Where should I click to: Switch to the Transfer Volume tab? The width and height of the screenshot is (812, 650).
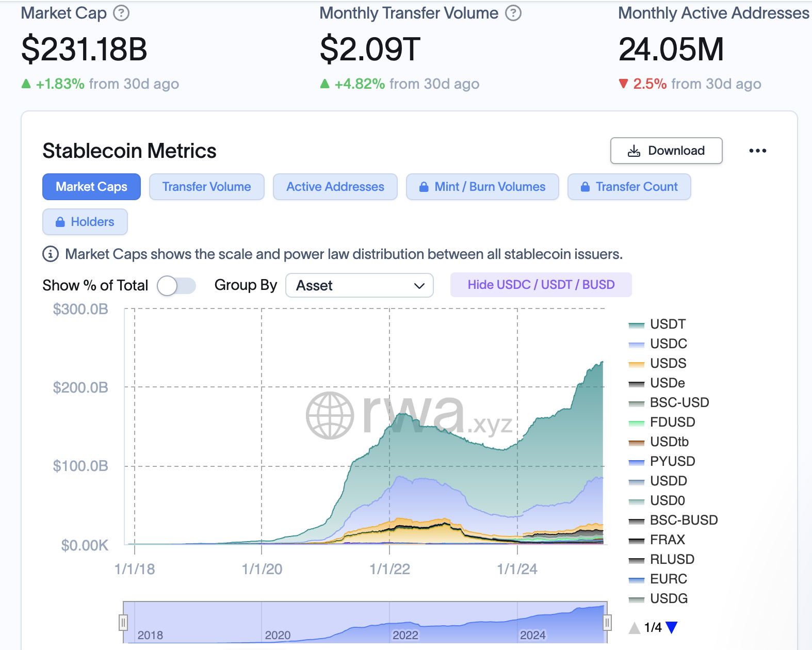(206, 187)
